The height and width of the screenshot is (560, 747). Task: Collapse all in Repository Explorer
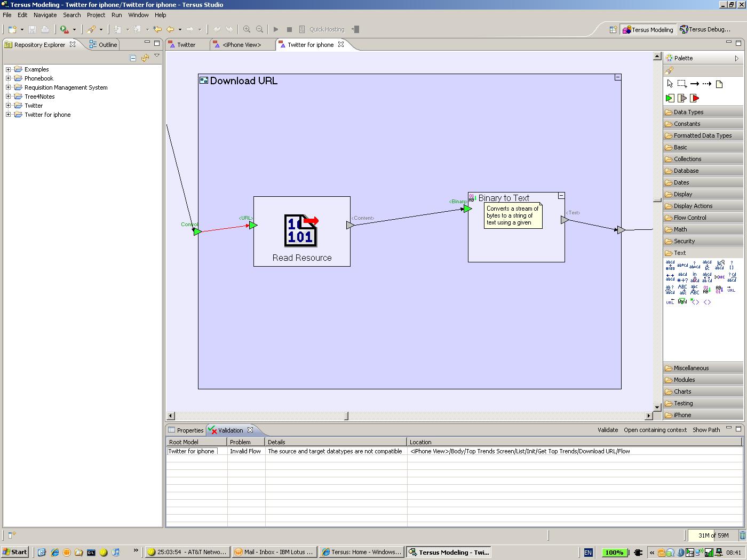(133, 58)
